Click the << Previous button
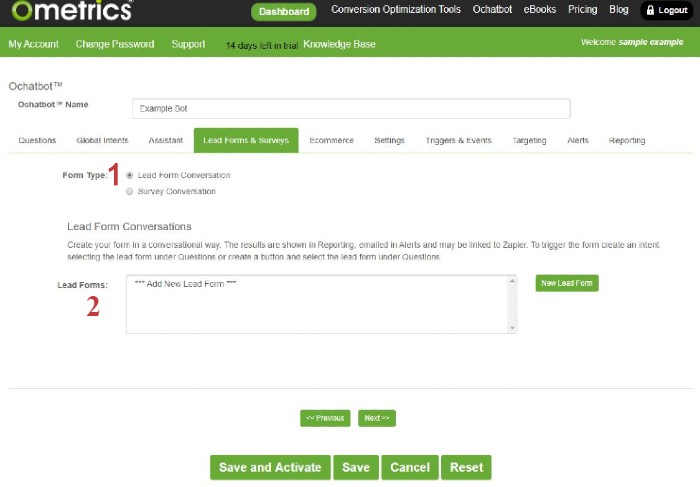This screenshot has height=487, width=700. [x=325, y=418]
